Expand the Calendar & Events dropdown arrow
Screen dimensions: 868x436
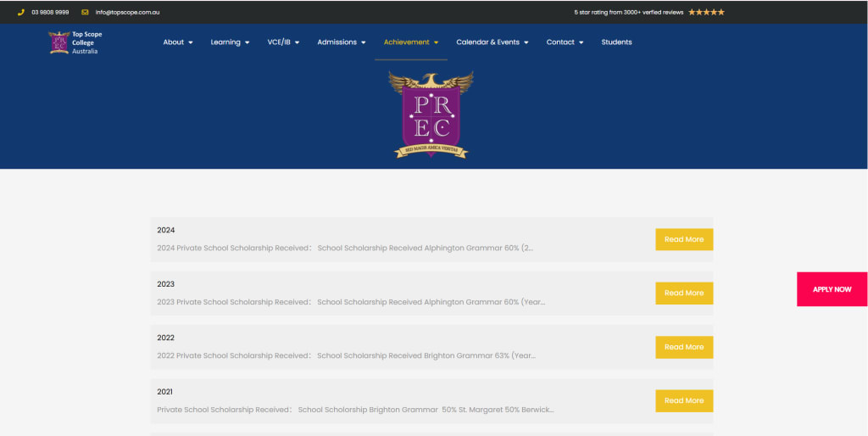pyautogui.click(x=526, y=42)
